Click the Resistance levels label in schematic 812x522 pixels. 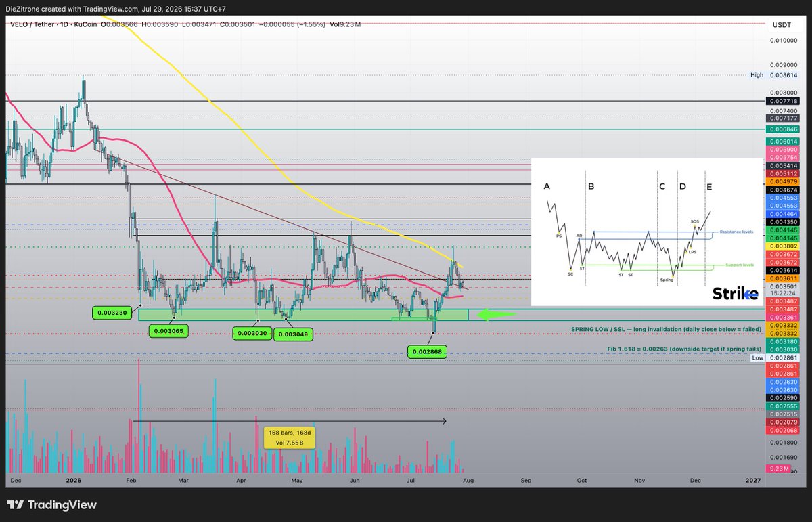coord(736,232)
